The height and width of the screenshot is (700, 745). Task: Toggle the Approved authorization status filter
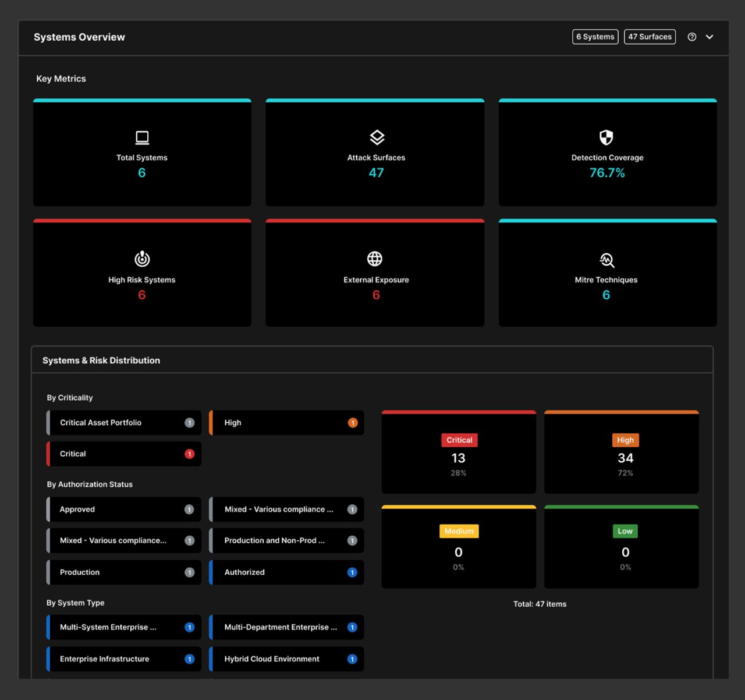(123, 509)
